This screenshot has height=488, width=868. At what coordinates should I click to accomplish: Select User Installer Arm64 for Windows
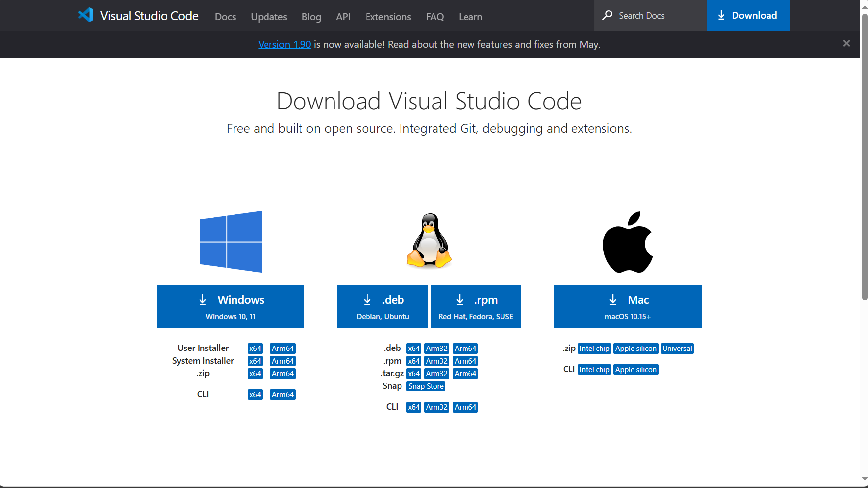point(283,349)
